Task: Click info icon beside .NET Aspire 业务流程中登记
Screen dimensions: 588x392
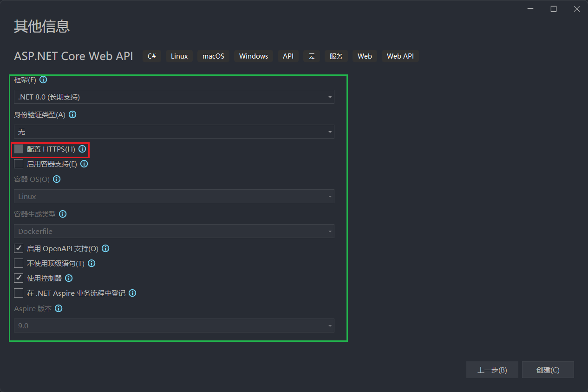Action: 132,293
